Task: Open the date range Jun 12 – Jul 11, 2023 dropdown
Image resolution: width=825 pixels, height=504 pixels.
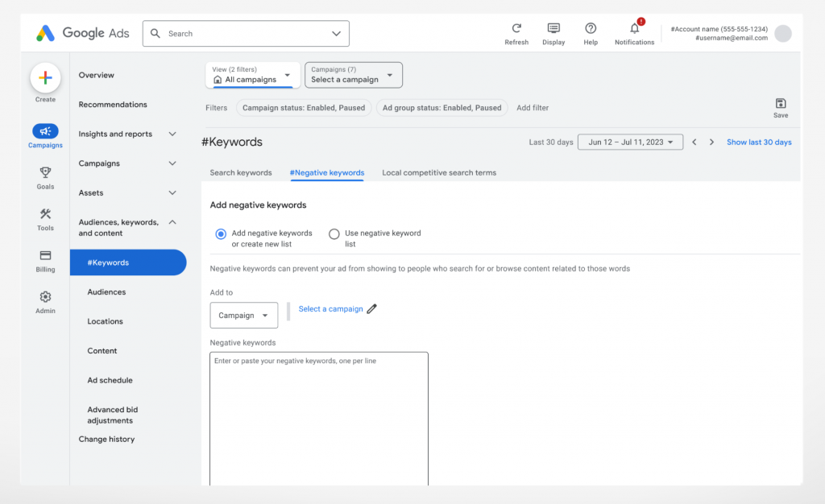Action: point(630,142)
